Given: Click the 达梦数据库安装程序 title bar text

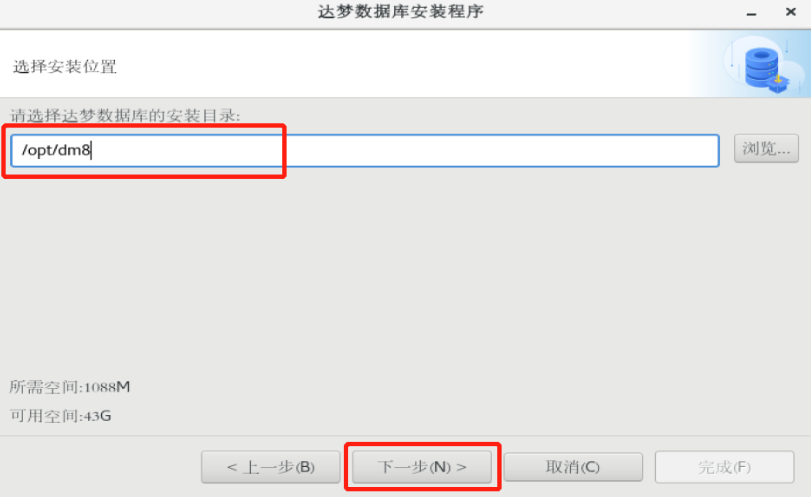Looking at the screenshot, I should tap(401, 11).
